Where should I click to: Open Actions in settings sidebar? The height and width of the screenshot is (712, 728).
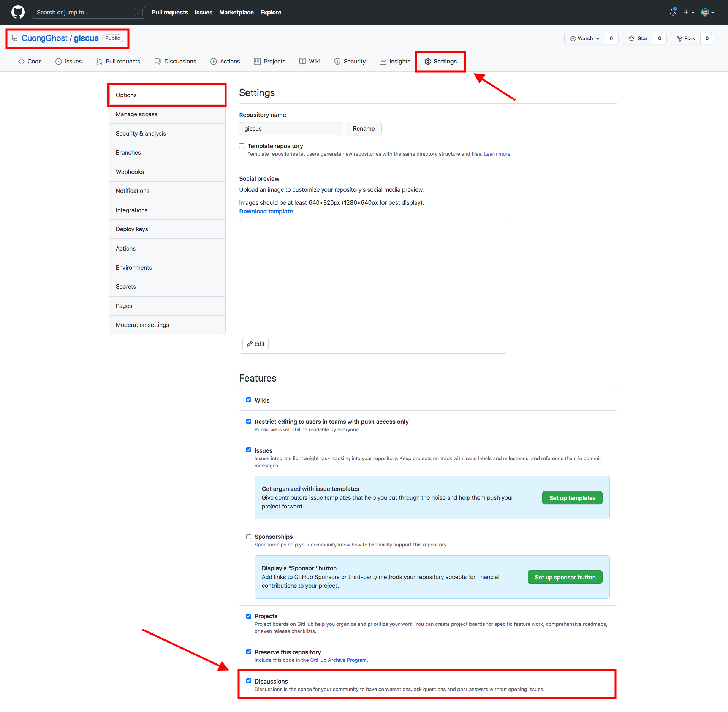(x=167, y=248)
